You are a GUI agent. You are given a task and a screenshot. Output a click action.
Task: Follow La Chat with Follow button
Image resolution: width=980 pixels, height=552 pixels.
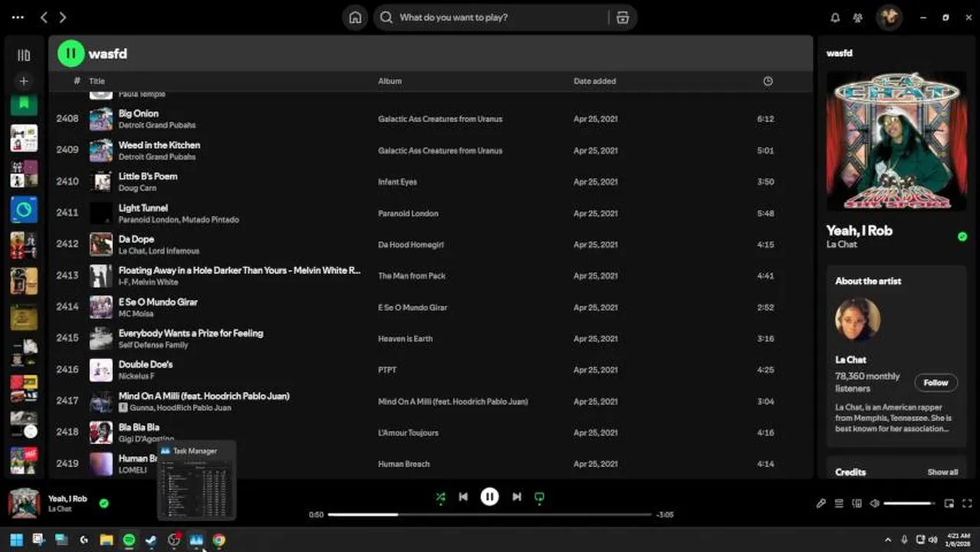tap(936, 383)
